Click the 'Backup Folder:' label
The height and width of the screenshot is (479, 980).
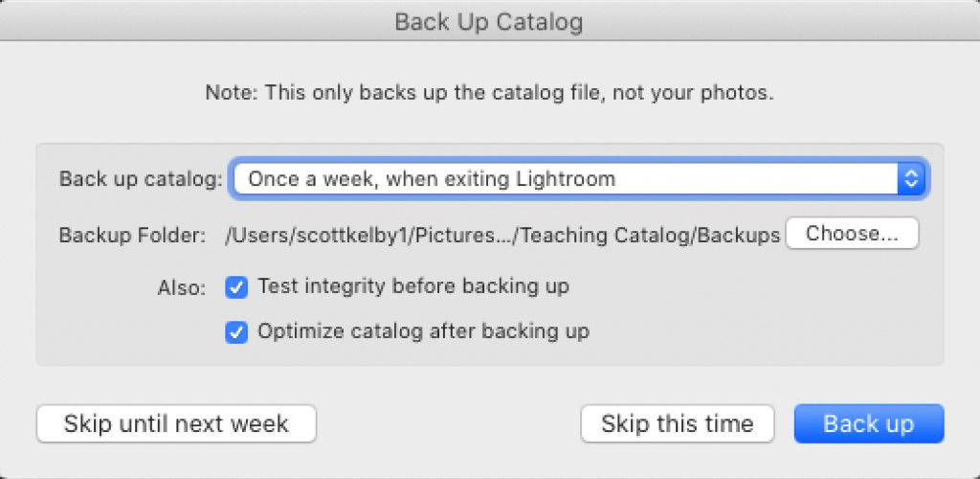point(132,235)
